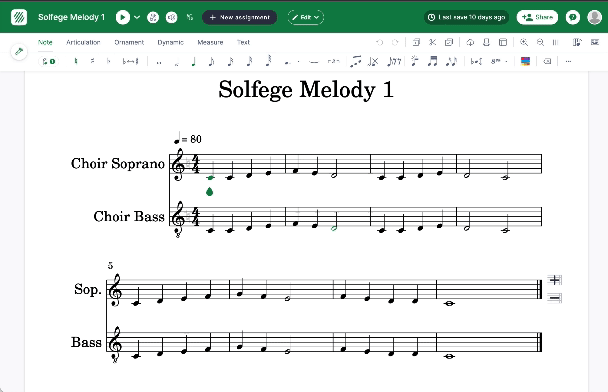Click the zoom in magnifier
608x392 pixels.
point(523,42)
